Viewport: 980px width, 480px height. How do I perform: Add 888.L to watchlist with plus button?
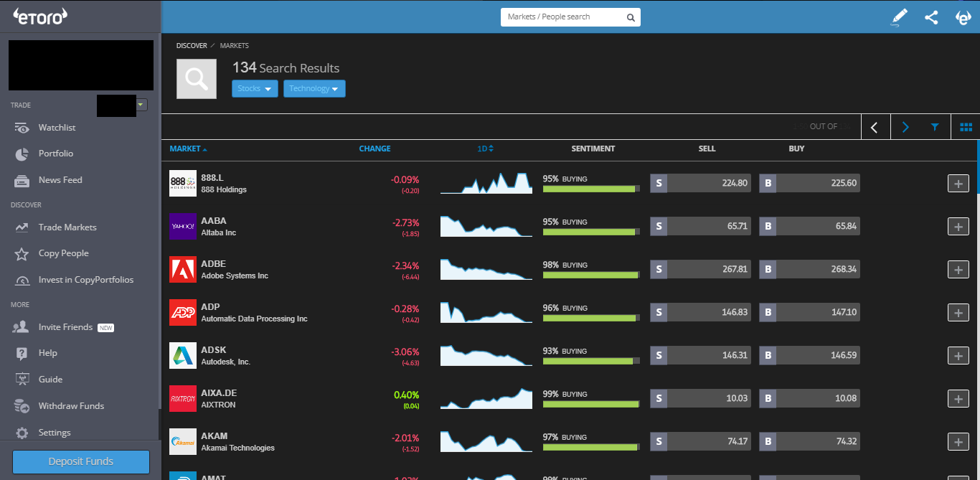[x=958, y=184]
